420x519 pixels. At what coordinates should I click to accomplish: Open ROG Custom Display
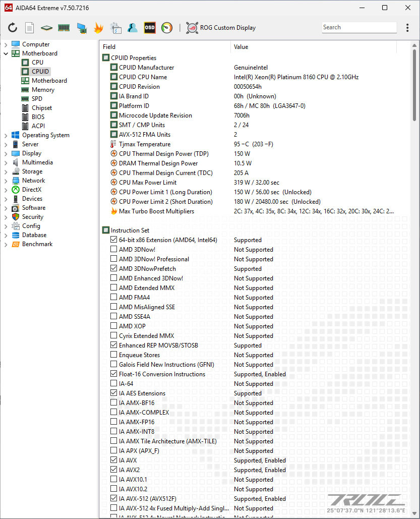221,28
